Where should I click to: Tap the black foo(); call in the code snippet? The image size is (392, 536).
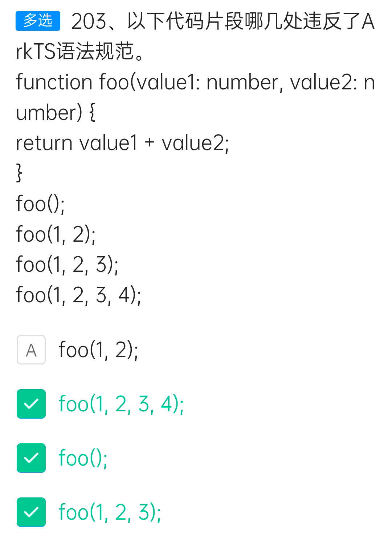click(40, 203)
